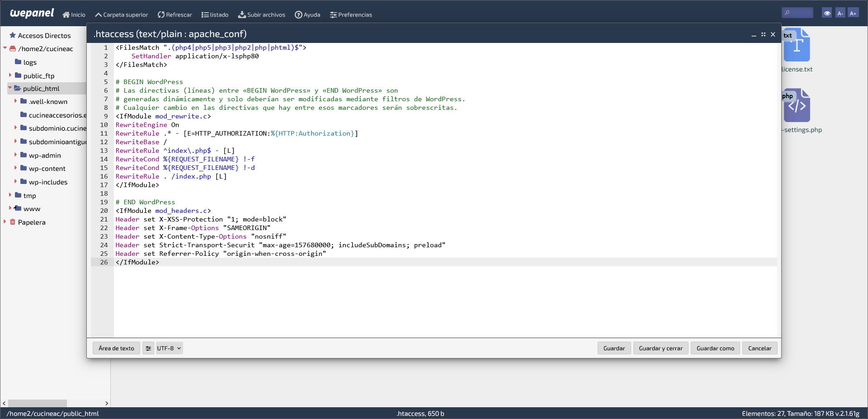Click the X-Frame-Options header line
The height and width of the screenshot is (419, 868).
tap(193, 228)
